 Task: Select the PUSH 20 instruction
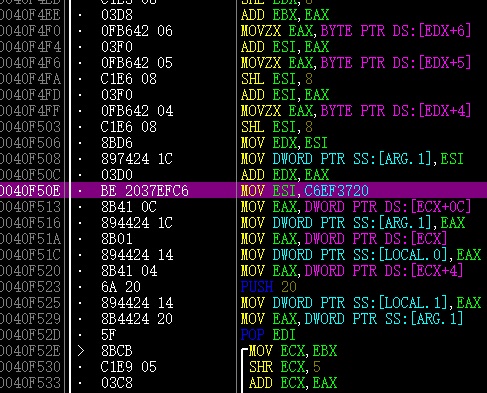click(x=269, y=287)
